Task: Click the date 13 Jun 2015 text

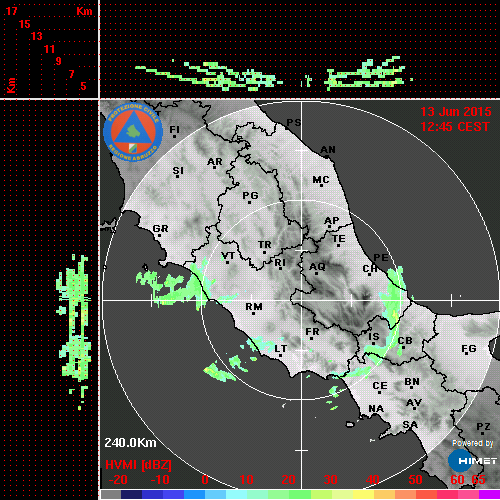Action: point(456,111)
